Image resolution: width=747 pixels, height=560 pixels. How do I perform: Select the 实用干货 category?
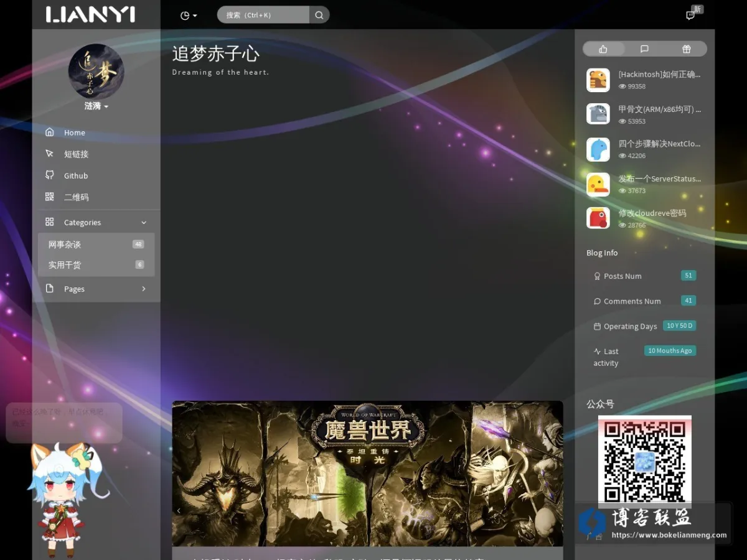(96, 265)
